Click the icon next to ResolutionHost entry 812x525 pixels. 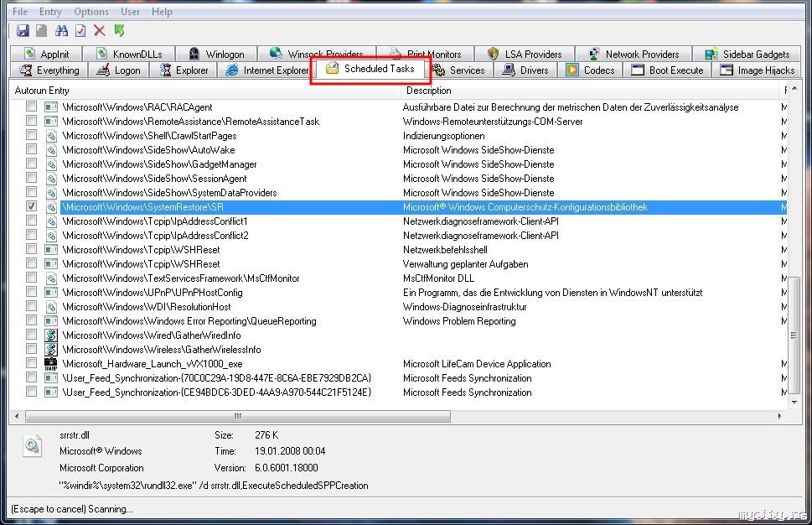click(x=51, y=307)
